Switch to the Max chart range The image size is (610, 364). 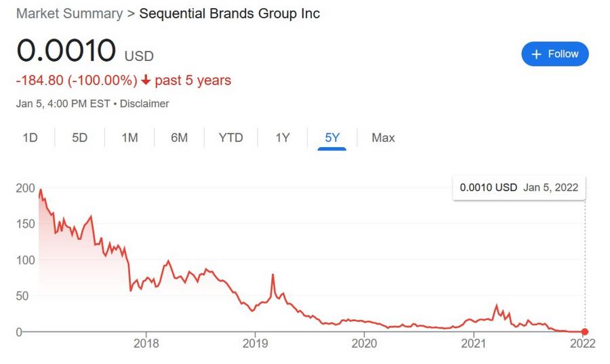tap(383, 138)
